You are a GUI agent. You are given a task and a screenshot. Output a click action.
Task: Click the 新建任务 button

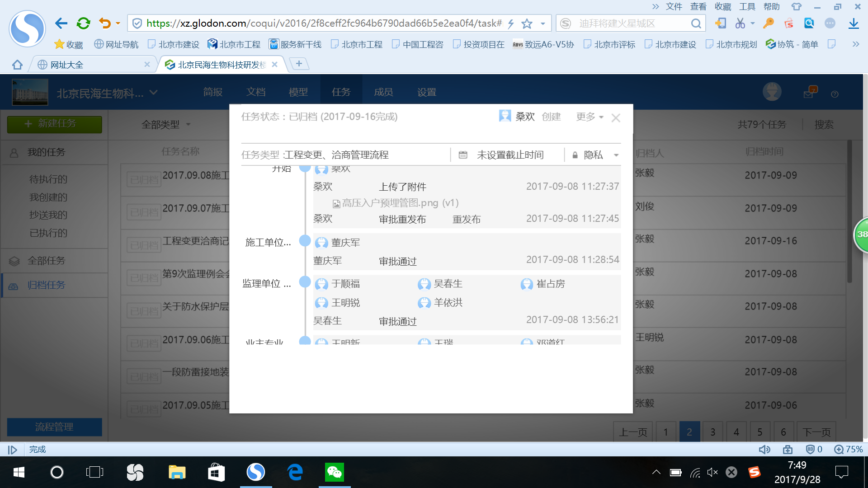tap(54, 124)
